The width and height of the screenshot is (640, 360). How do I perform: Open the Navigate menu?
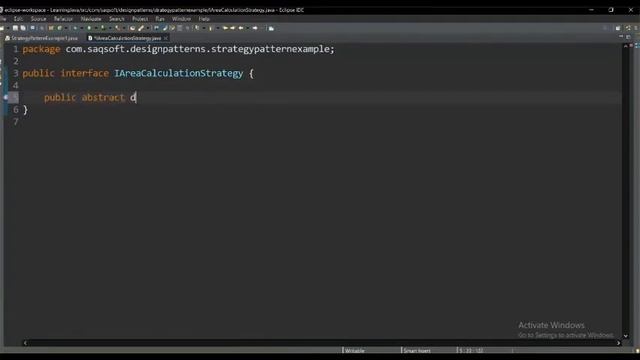click(x=91, y=19)
